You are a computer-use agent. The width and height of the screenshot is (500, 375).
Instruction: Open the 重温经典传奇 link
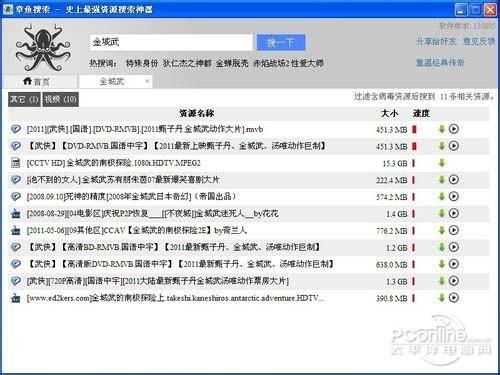coord(440,63)
